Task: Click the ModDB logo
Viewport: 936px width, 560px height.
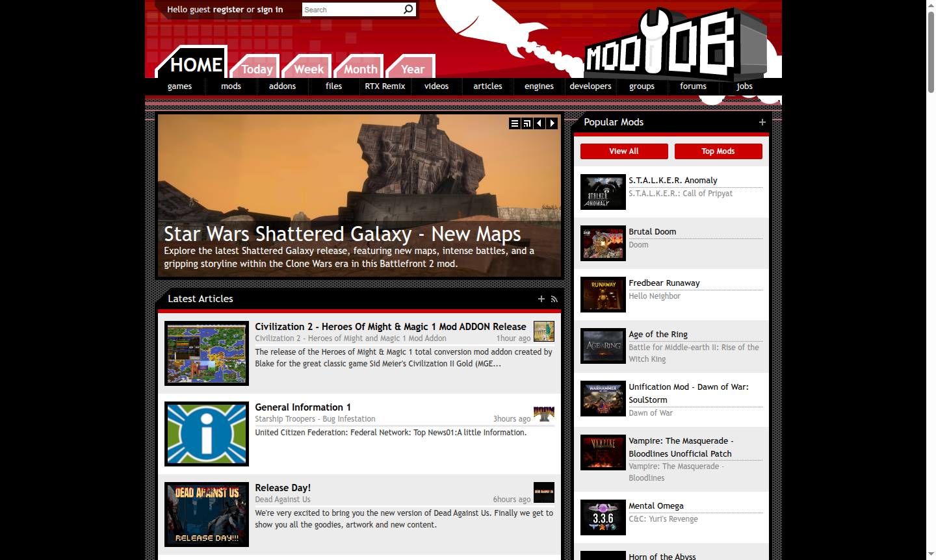Action: (676, 45)
